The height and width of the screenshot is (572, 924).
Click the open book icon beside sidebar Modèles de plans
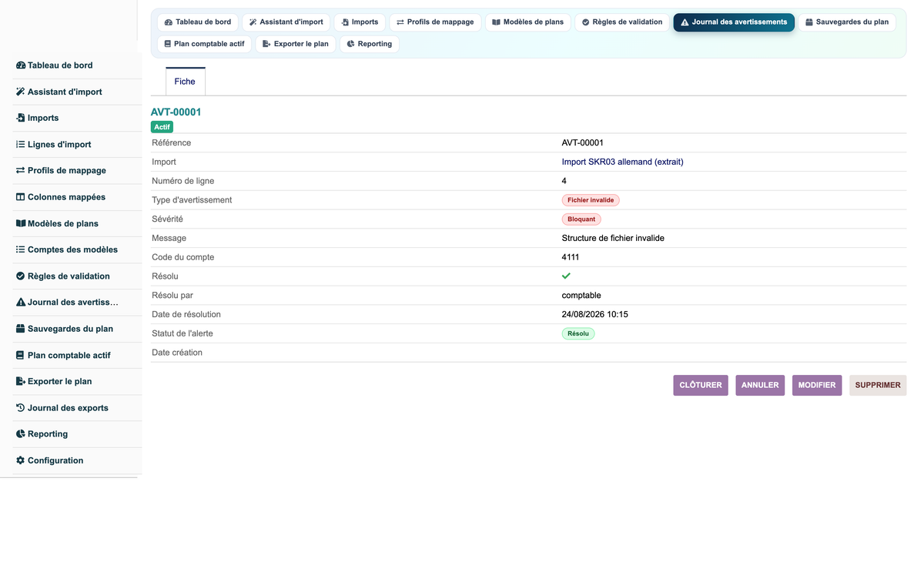[x=21, y=223]
